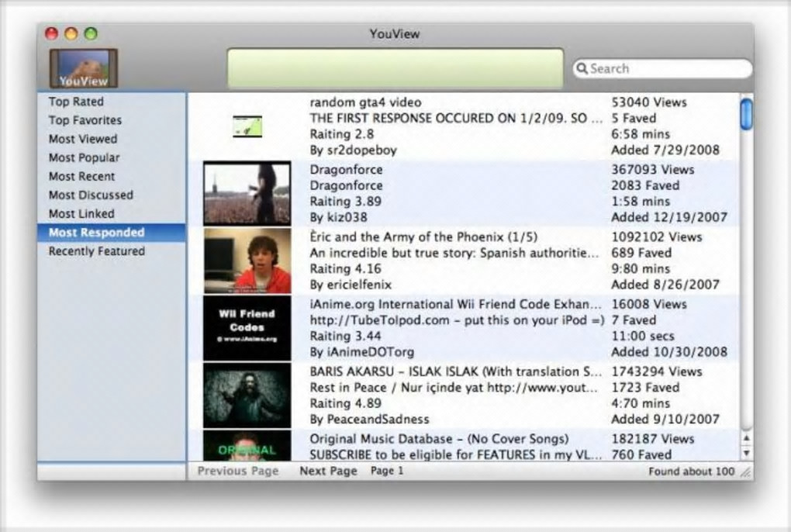791x532 pixels.
Task: Click 'Page 1' indicator
Action: [387, 471]
